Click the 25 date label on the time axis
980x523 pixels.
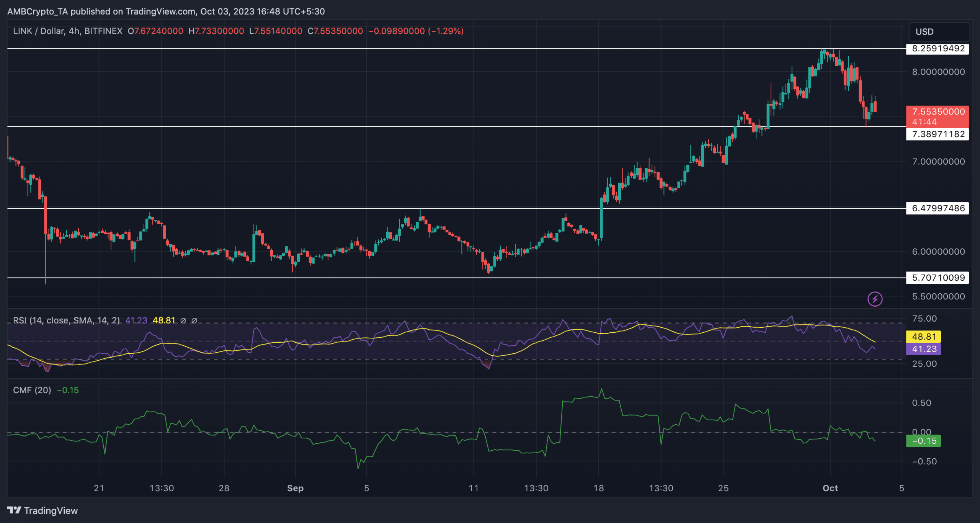pyautogui.click(x=724, y=488)
